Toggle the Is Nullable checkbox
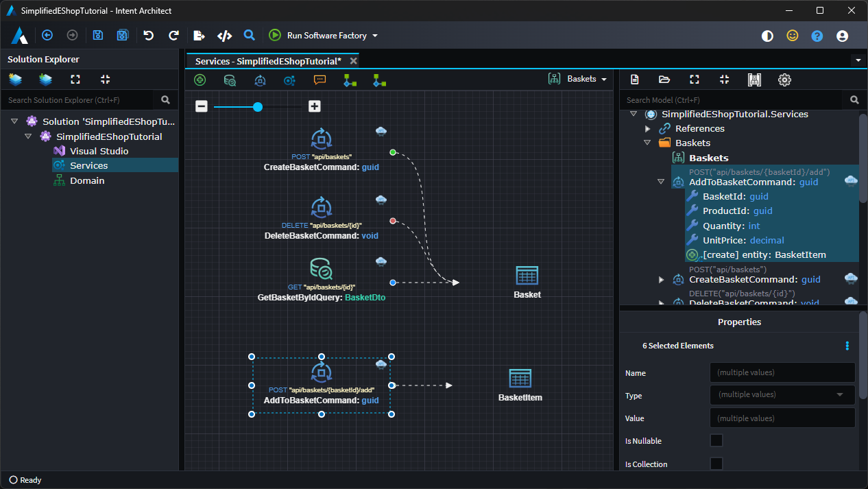 tap(716, 440)
